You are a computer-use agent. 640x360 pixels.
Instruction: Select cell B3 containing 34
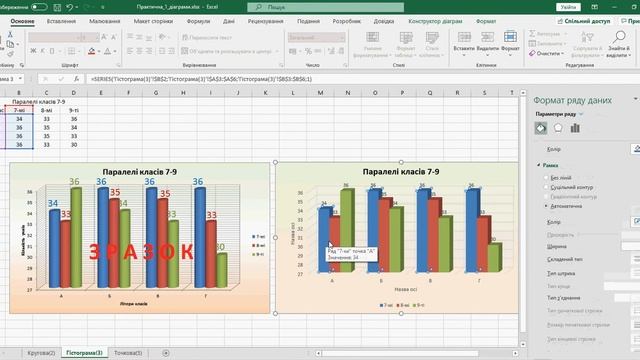19,119
